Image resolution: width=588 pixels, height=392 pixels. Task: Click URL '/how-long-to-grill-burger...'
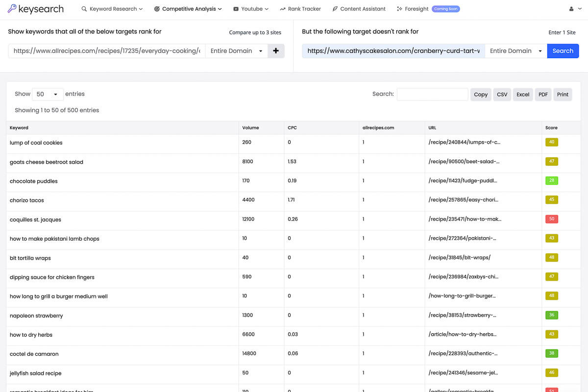pyautogui.click(x=462, y=295)
